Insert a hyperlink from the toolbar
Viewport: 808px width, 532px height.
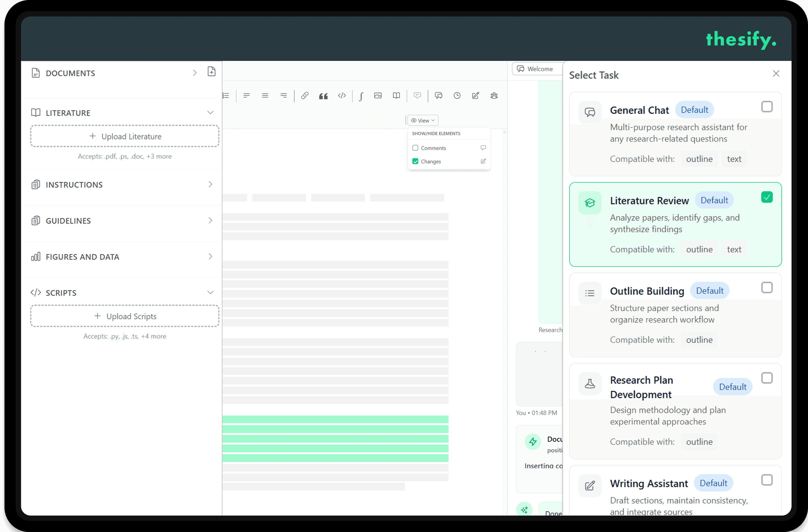[305, 95]
